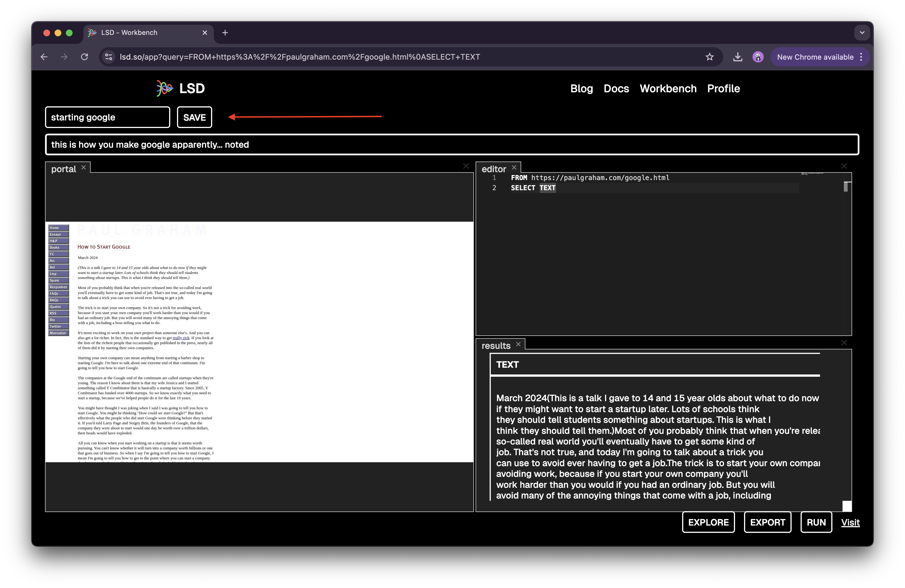This screenshot has height=588, width=905.
Task: Open Books link in portal sidebar
Action: [x=59, y=248]
